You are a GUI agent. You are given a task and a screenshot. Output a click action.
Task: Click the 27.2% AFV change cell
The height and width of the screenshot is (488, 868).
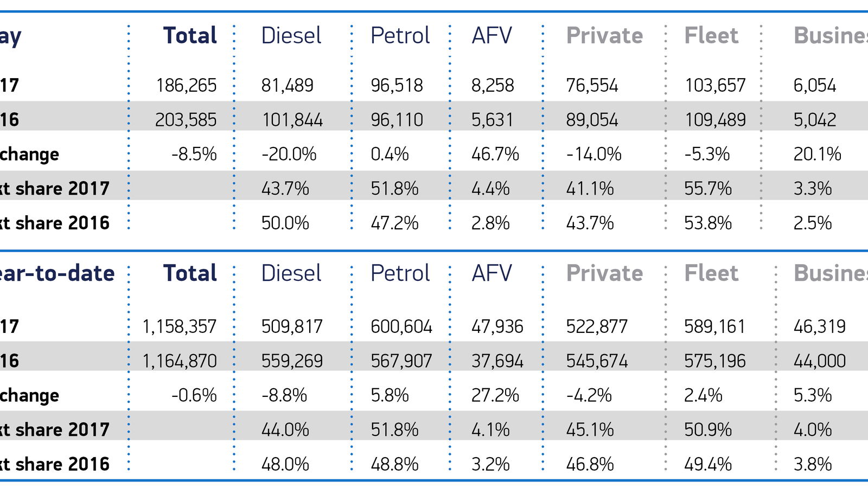click(x=495, y=395)
